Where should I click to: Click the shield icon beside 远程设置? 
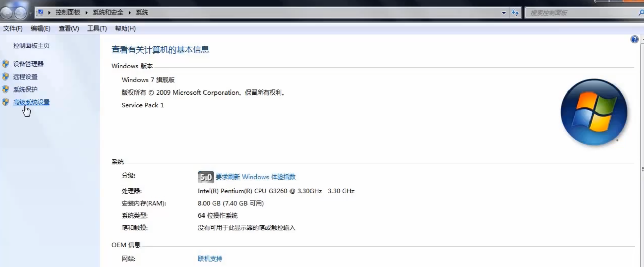(x=5, y=77)
